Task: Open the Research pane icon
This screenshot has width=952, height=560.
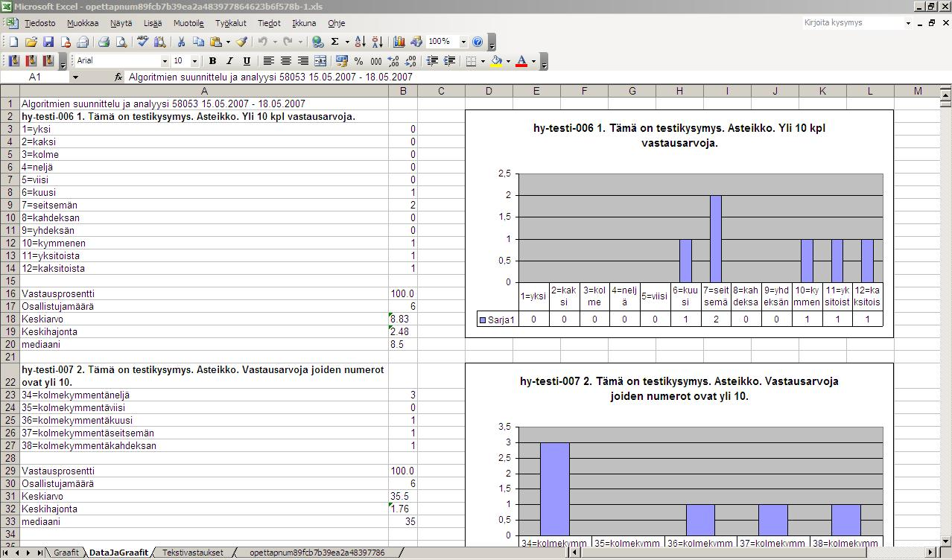Action: coord(159,42)
